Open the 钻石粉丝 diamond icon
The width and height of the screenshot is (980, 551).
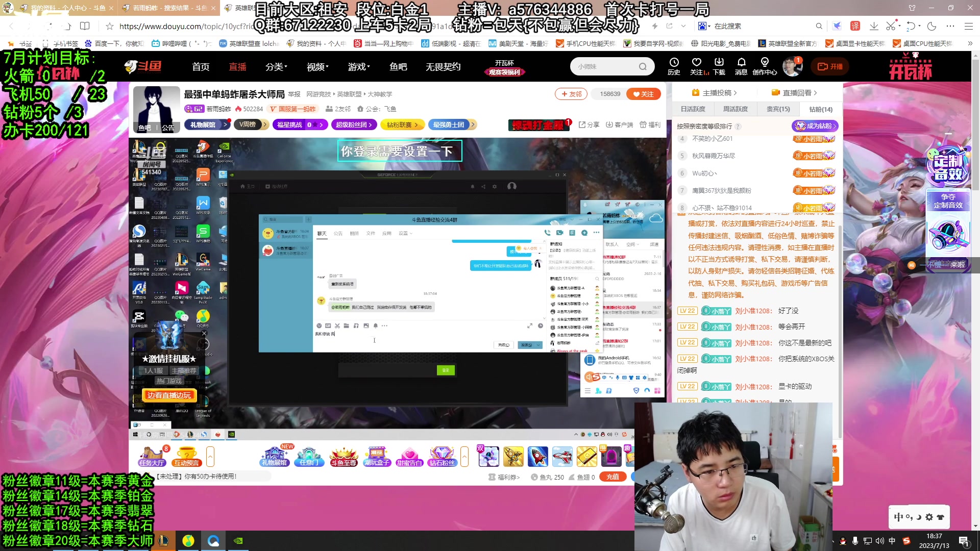click(x=442, y=456)
